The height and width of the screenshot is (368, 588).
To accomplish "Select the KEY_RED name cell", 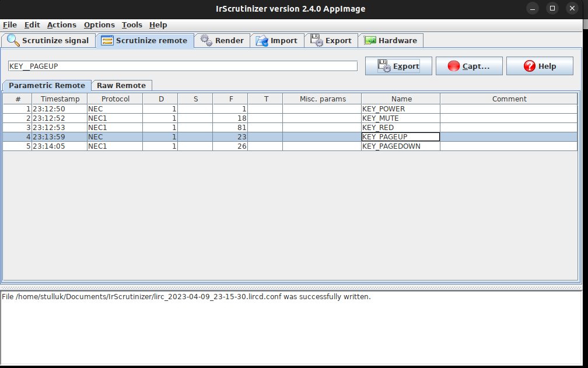I will (x=401, y=127).
